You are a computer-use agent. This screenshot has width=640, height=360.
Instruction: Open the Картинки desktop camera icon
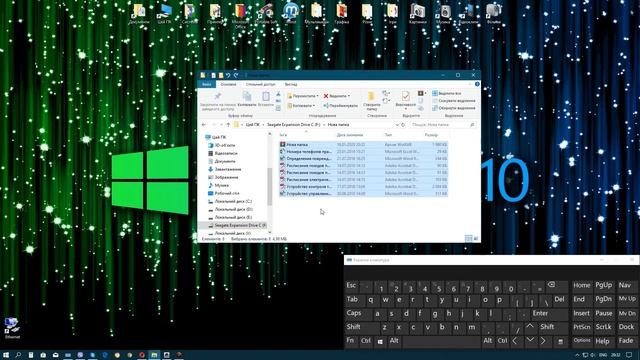[x=418, y=13]
